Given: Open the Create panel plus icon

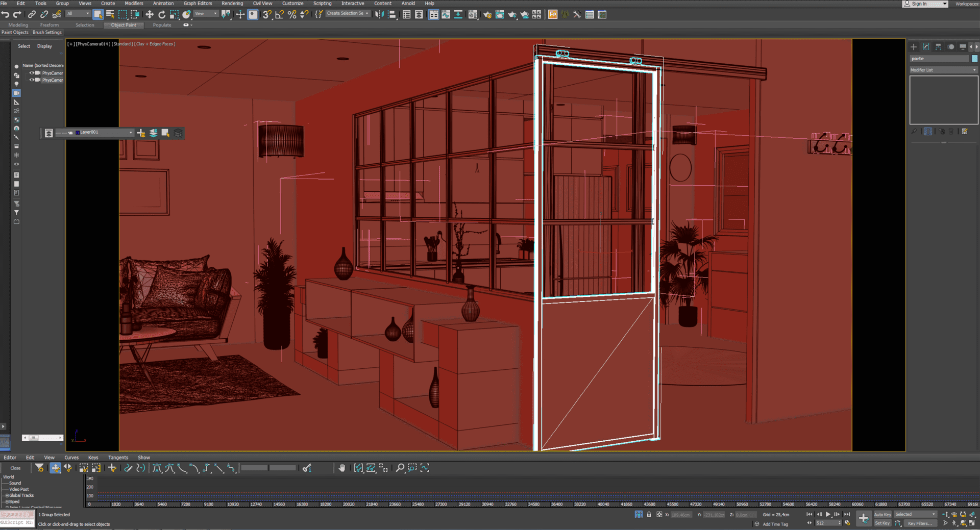Looking at the screenshot, I should pyautogui.click(x=914, y=47).
